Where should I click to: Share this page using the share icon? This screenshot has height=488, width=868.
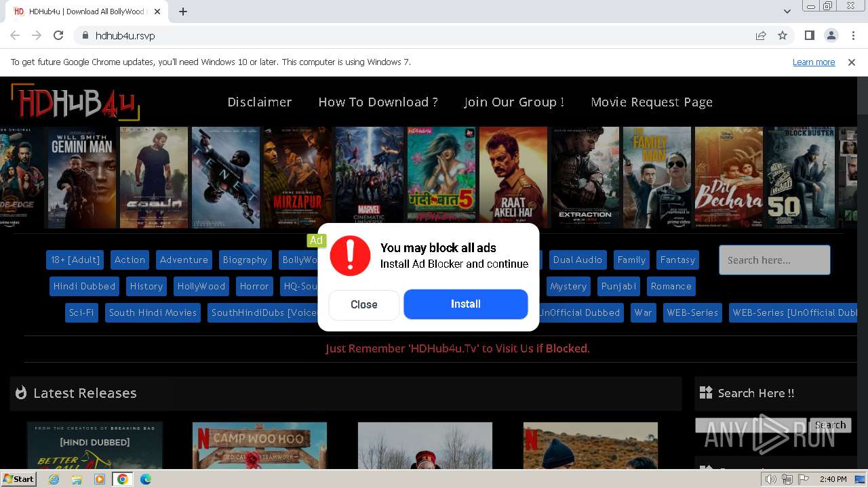(761, 35)
